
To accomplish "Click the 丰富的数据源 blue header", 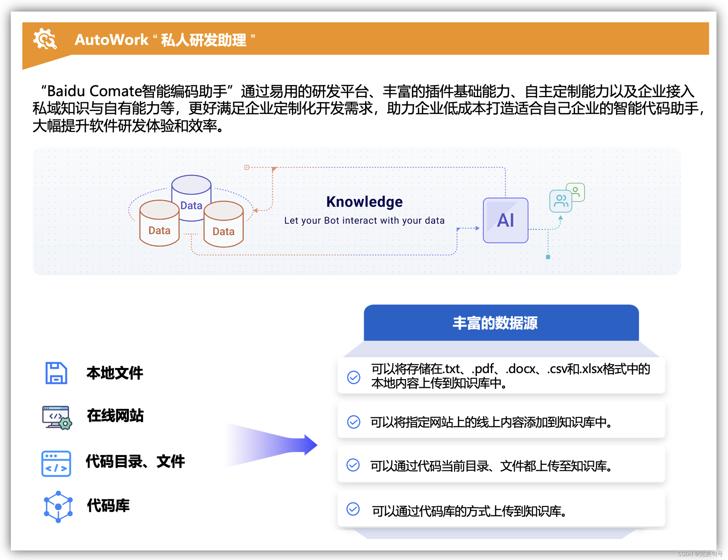I will point(501,323).
